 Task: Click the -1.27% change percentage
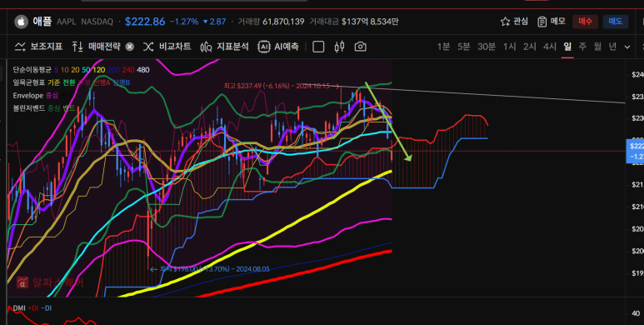tap(184, 22)
